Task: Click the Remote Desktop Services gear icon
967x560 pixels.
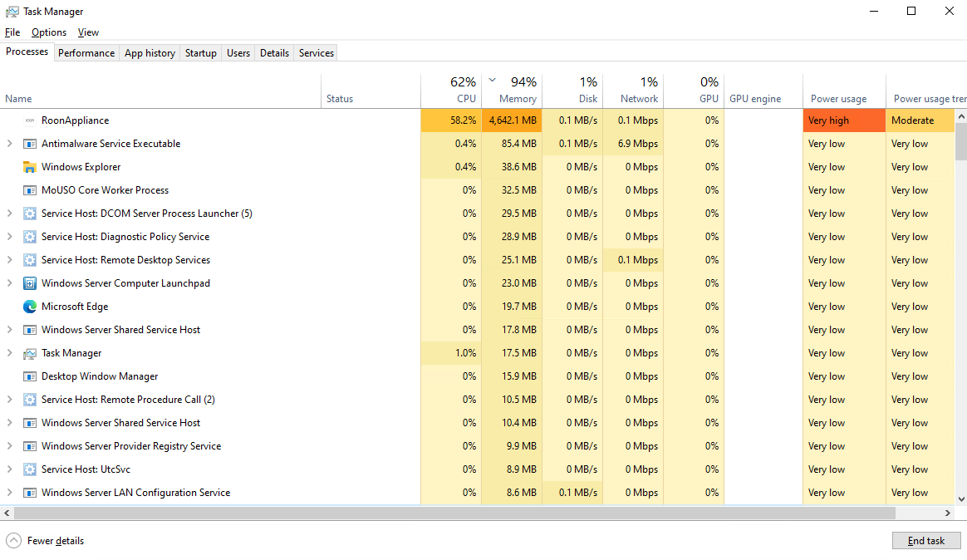Action: coord(30,260)
